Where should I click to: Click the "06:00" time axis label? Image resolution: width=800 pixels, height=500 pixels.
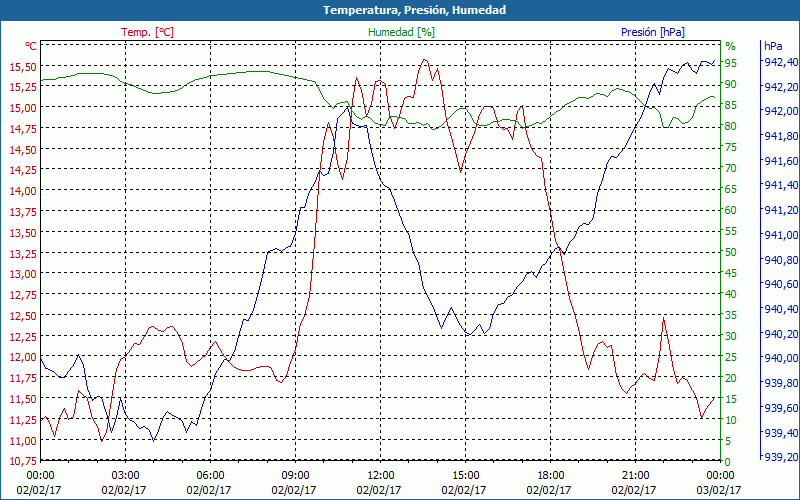(x=210, y=476)
